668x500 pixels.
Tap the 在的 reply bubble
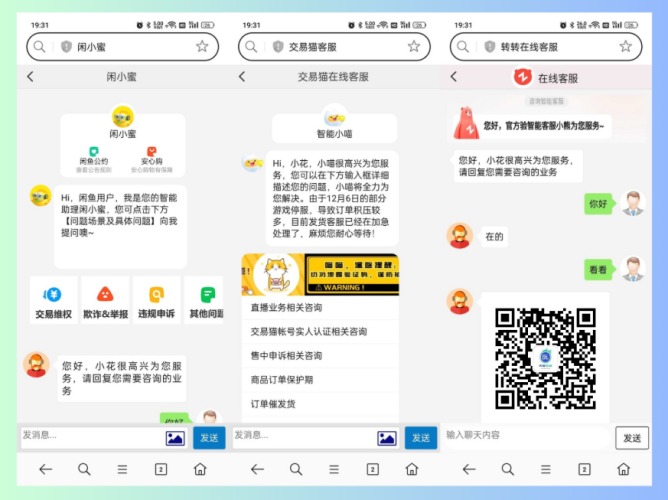[x=494, y=237]
